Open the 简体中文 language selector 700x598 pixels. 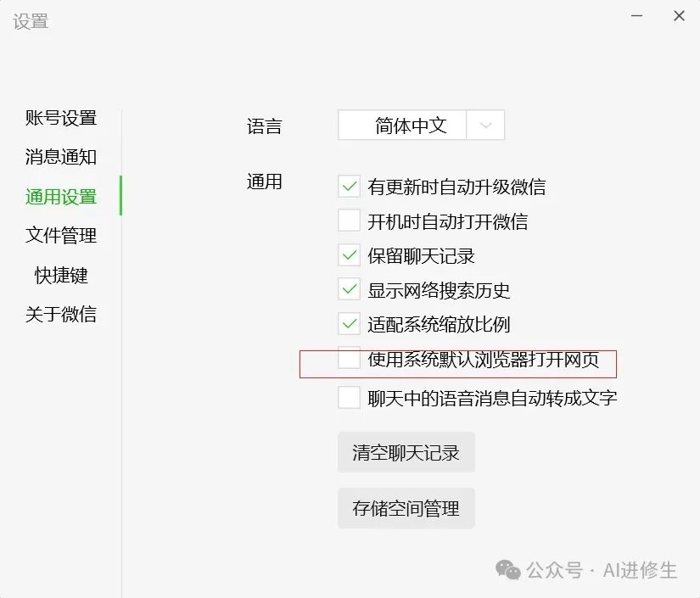point(411,126)
